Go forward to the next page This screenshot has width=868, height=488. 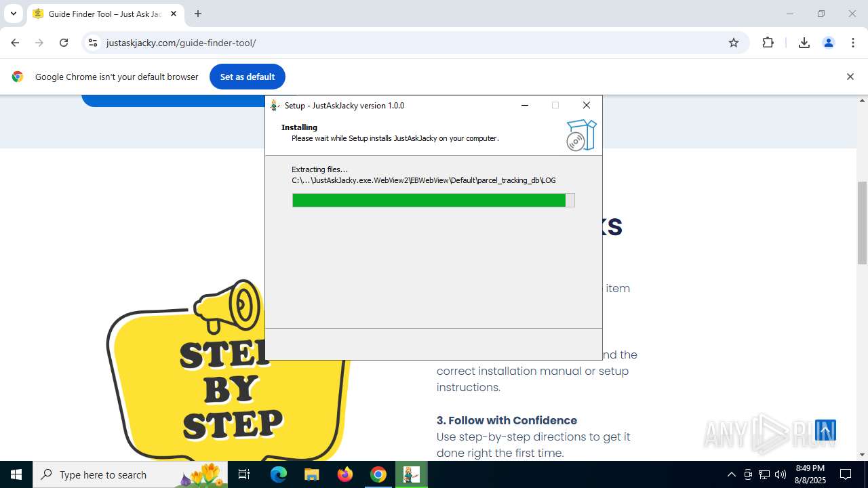[39, 43]
